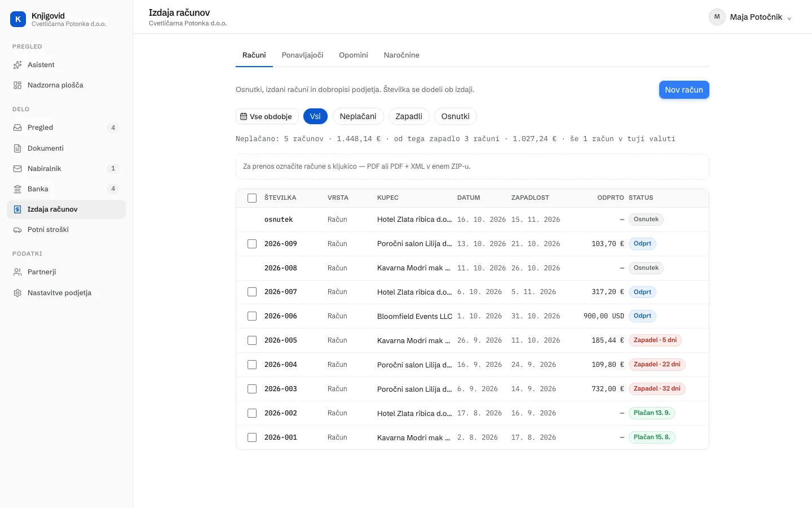The width and height of the screenshot is (812, 508).
Task: Select the checkbox for invoice 2026-006
Action: [x=252, y=316]
